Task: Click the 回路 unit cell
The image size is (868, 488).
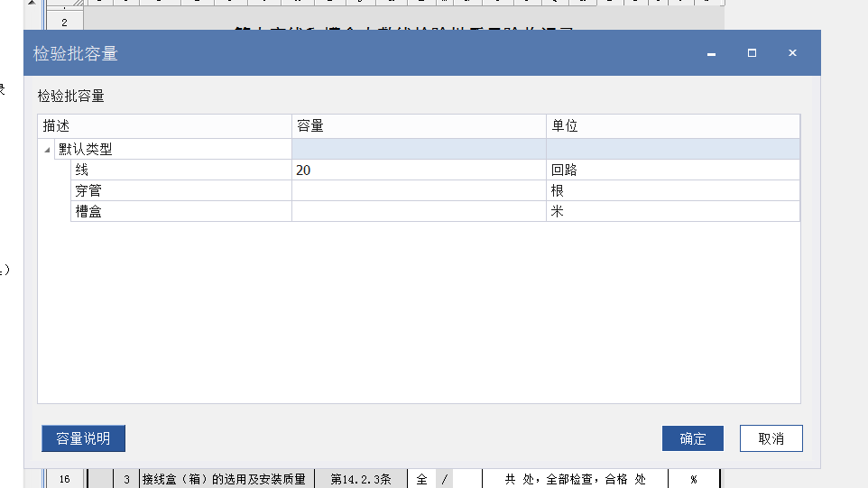Action: pyautogui.click(x=672, y=170)
